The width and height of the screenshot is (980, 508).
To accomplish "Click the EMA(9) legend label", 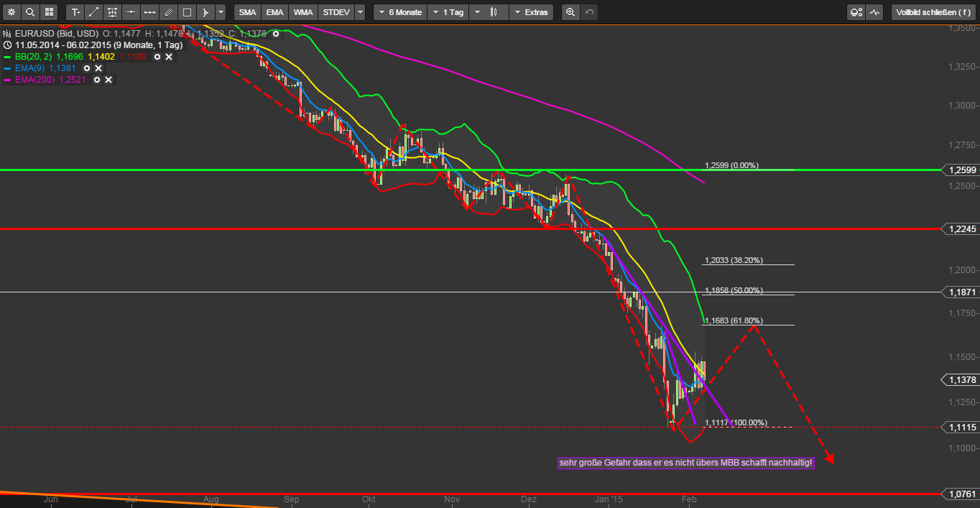I will [30, 68].
